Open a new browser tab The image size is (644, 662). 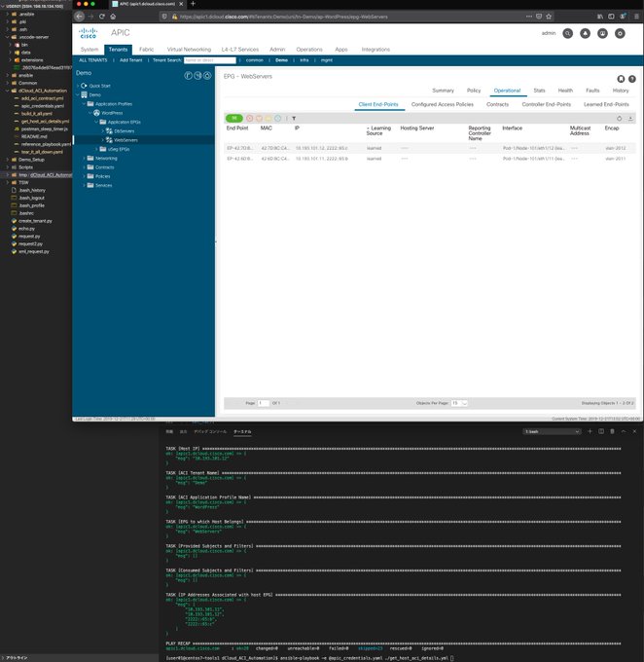point(193,4)
